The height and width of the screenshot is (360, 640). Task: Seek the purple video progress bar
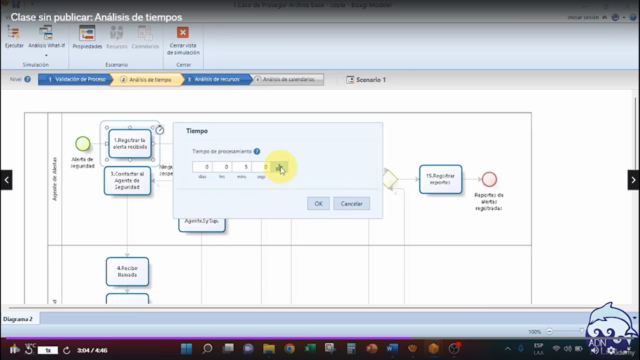[x=320, y=338]
